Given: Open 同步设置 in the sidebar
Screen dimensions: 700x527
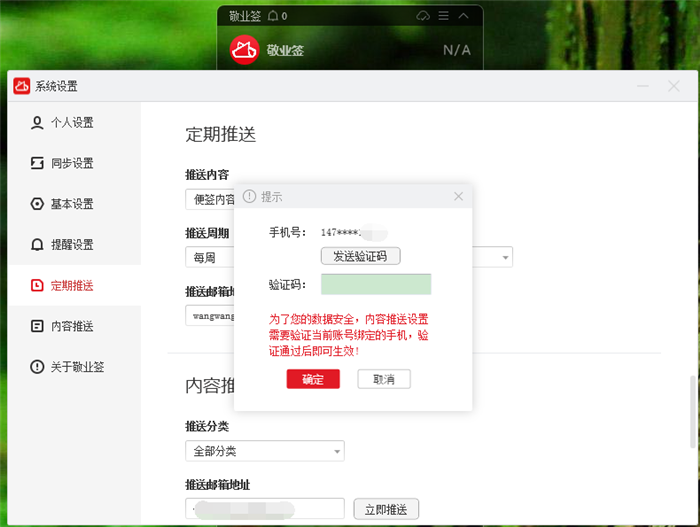Looking at the screenshot, I should tap(74, 163).
